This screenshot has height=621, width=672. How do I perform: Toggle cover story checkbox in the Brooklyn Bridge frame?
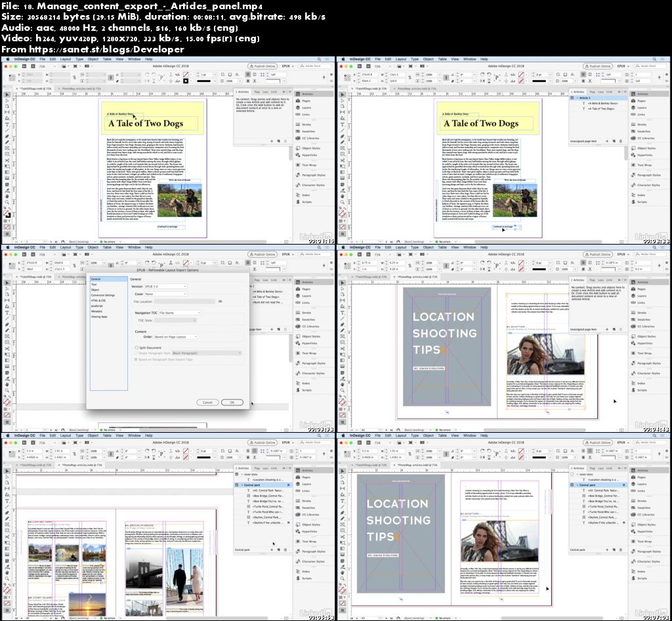point(236,474)
